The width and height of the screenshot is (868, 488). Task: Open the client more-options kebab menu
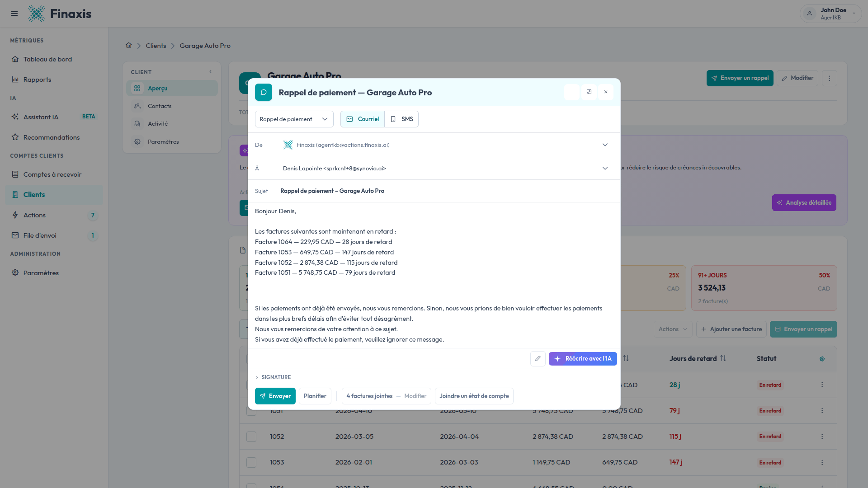829,78
